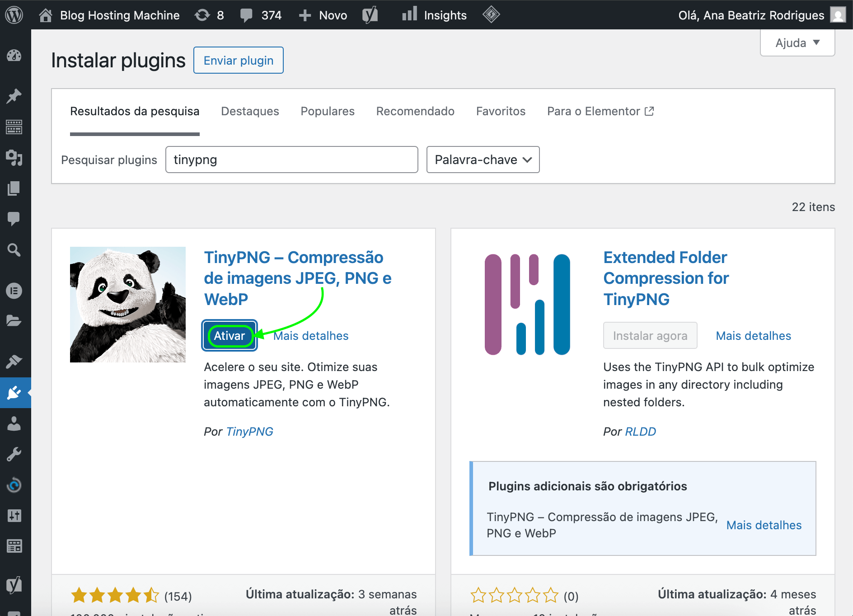This screenshot has height=616, width=853.
Task: Click the "Pesquisar plugins" label
Action: click(x=109, y=160)
